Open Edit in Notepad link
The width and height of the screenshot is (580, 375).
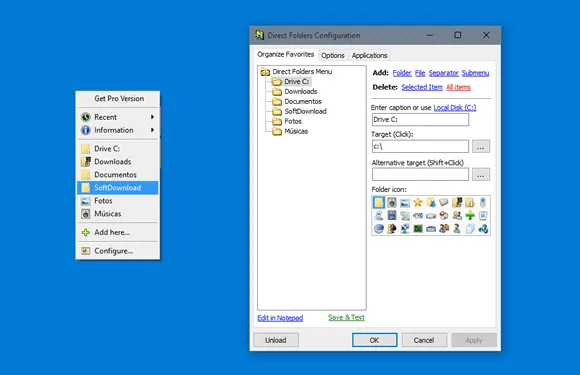tap(280, 318)
